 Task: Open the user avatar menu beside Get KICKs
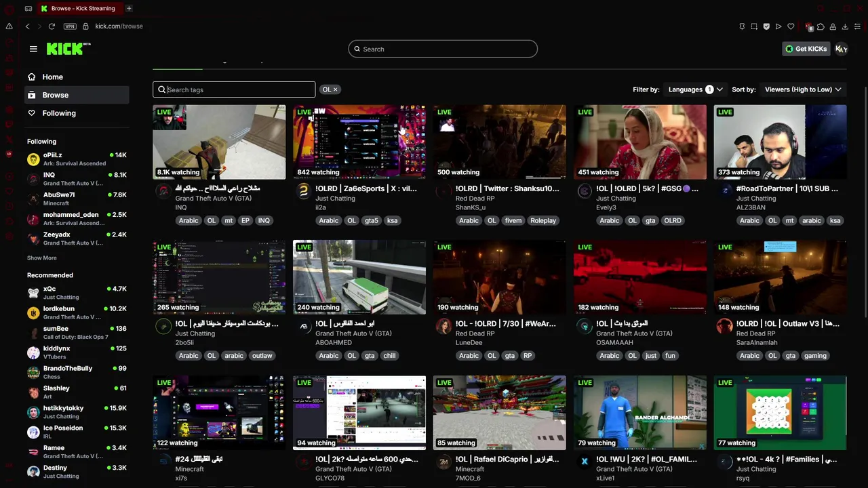coord(842,49)
